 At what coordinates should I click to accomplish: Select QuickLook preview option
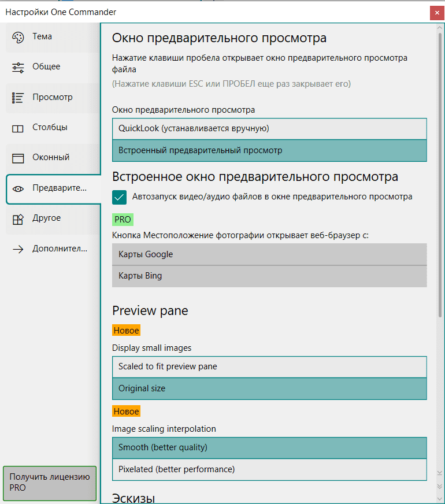coord(269,128)
